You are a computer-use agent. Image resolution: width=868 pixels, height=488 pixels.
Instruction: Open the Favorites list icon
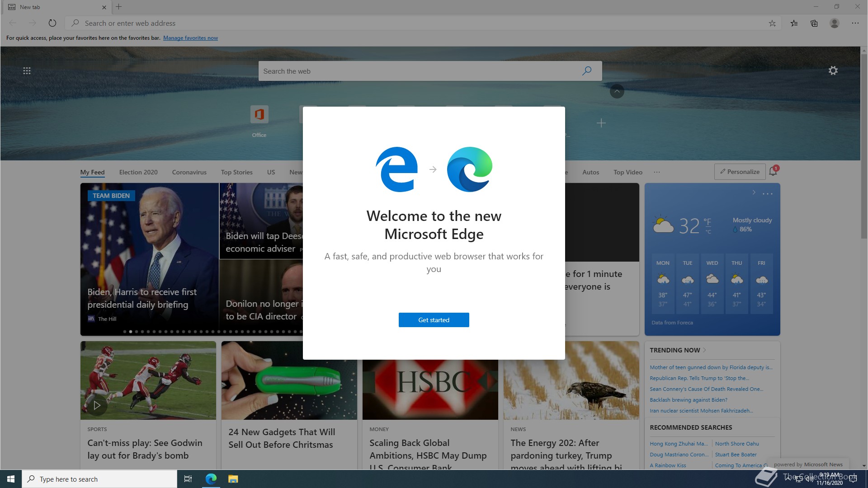tap(794, 23)
